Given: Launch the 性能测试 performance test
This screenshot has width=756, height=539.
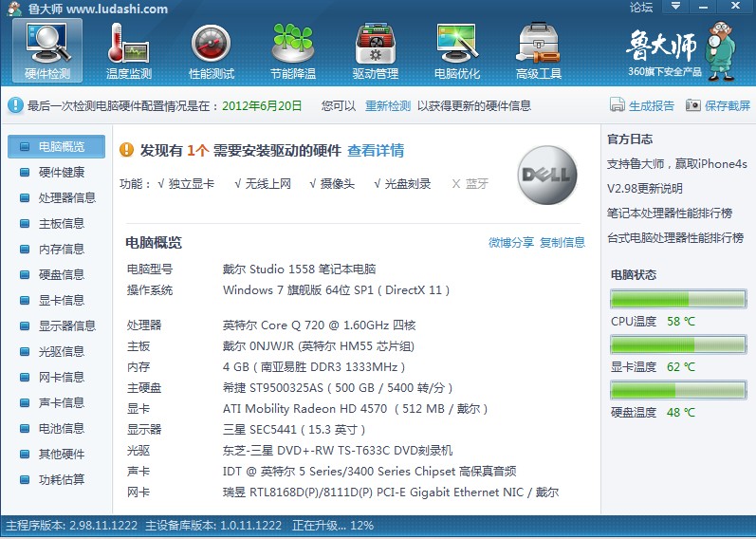Looking at the screenshot, I should (212, 51).
